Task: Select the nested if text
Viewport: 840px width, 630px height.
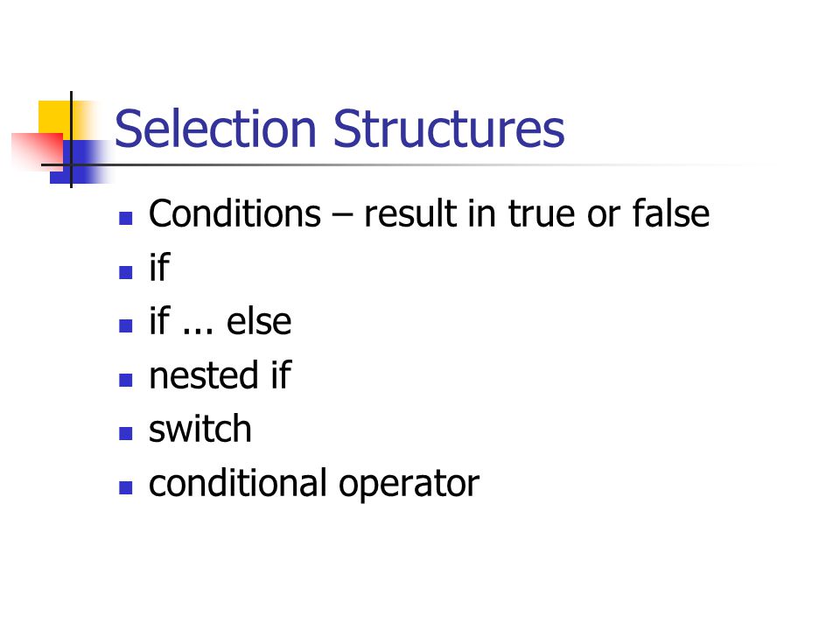Action: pyautogui.click(x=220, y=374)
